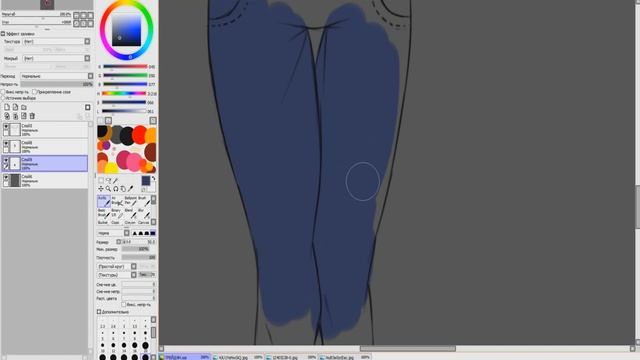Collapse the paint effect section
The image size is (640, 360).
(x=3, y=34)
